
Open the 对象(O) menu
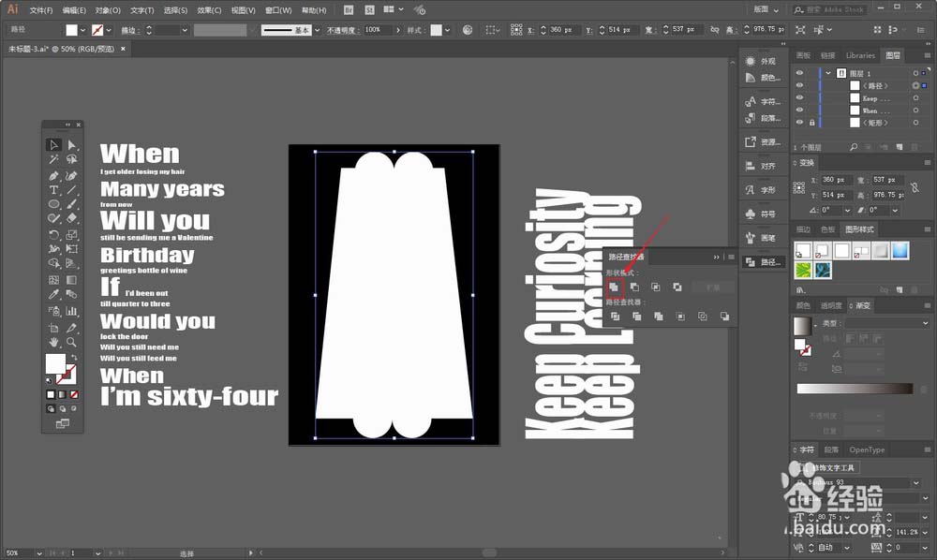point(108,10)
